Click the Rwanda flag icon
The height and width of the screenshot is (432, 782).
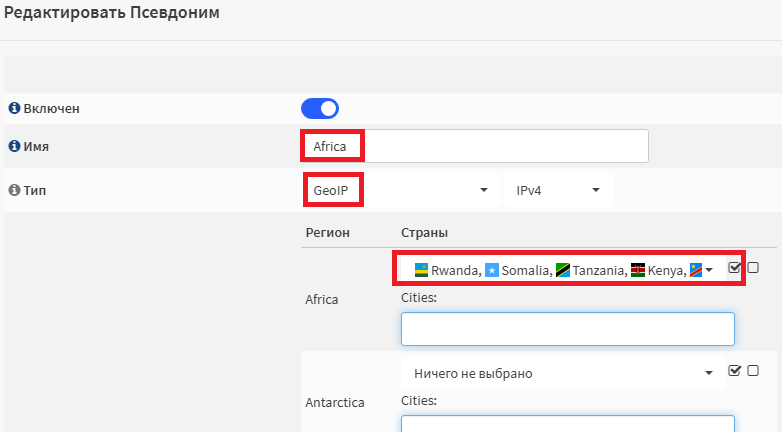(421, 270)
